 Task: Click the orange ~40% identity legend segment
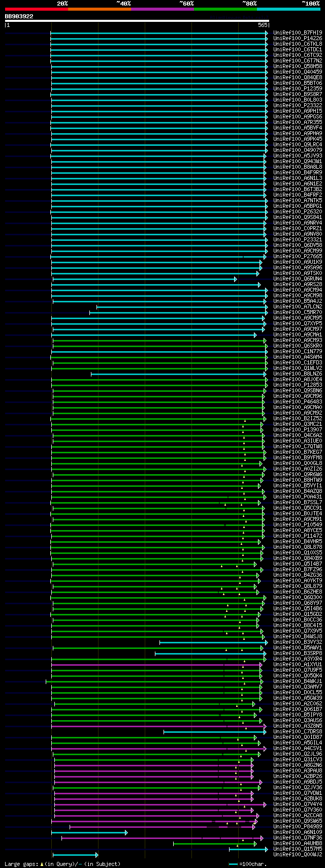pyautogui.click(x=100, y=9)
